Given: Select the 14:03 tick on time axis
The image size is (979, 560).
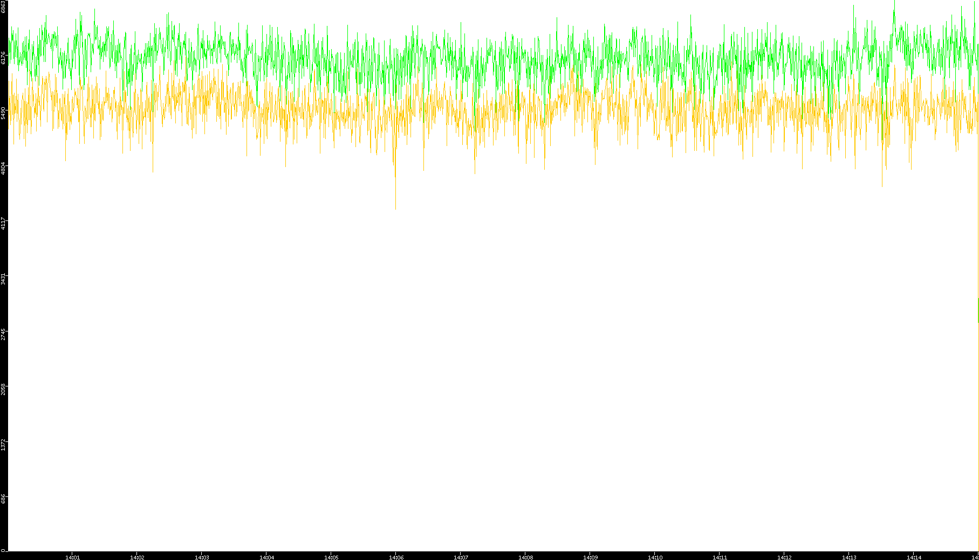Looking at the screenshot, I should (x=202, y=557).
